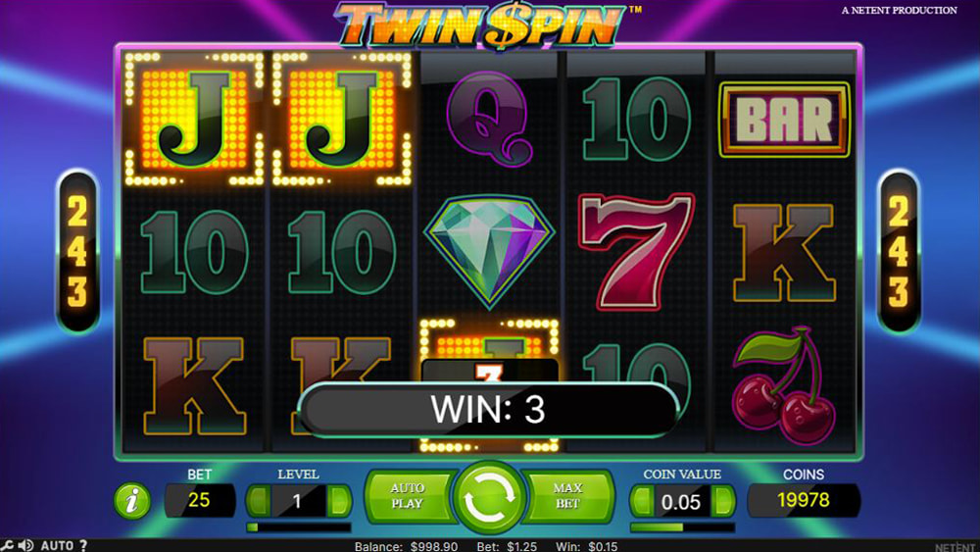Click the AUTO PLAY button
This screenshot has height=552, width=980.
tap(410, 496)
